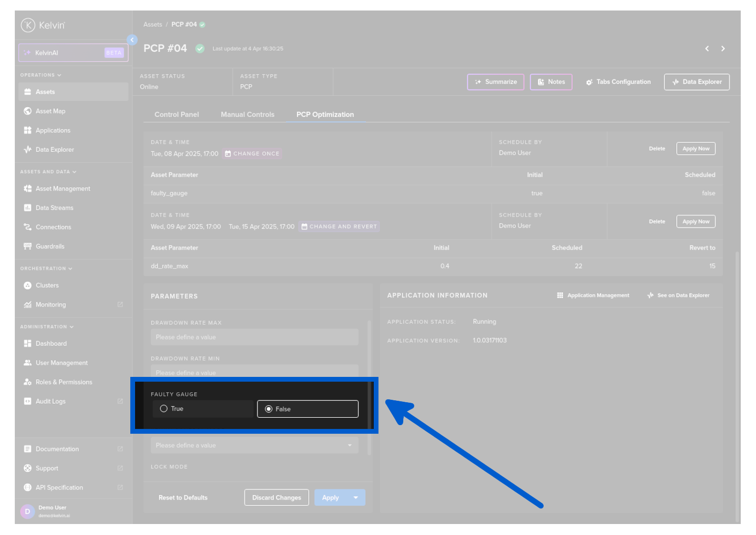Collapse the sidebar with the arrow icon

click(132, 40)
